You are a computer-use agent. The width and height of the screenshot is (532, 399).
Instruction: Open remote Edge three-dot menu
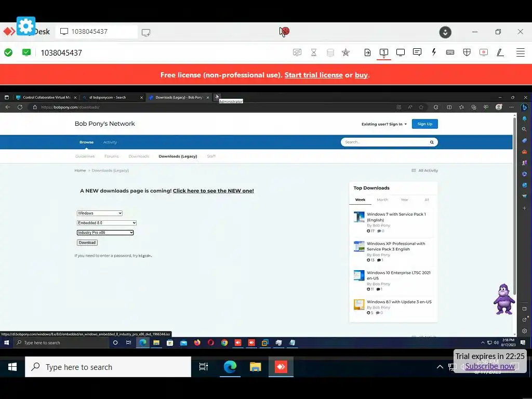click(x=511, y=107)
